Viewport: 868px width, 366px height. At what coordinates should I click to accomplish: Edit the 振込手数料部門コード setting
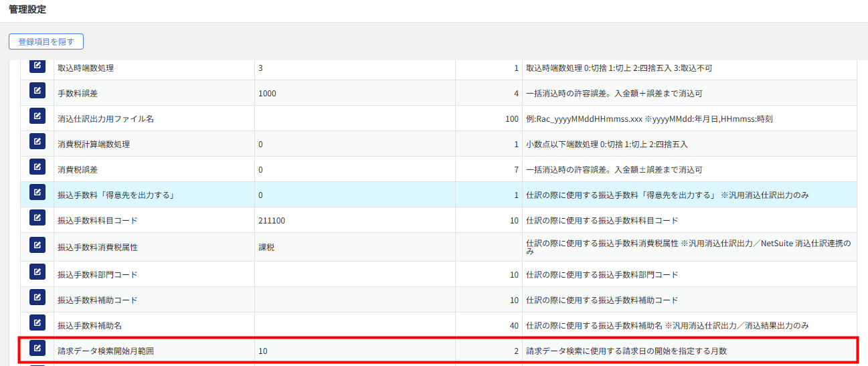(x=37, y=272)
